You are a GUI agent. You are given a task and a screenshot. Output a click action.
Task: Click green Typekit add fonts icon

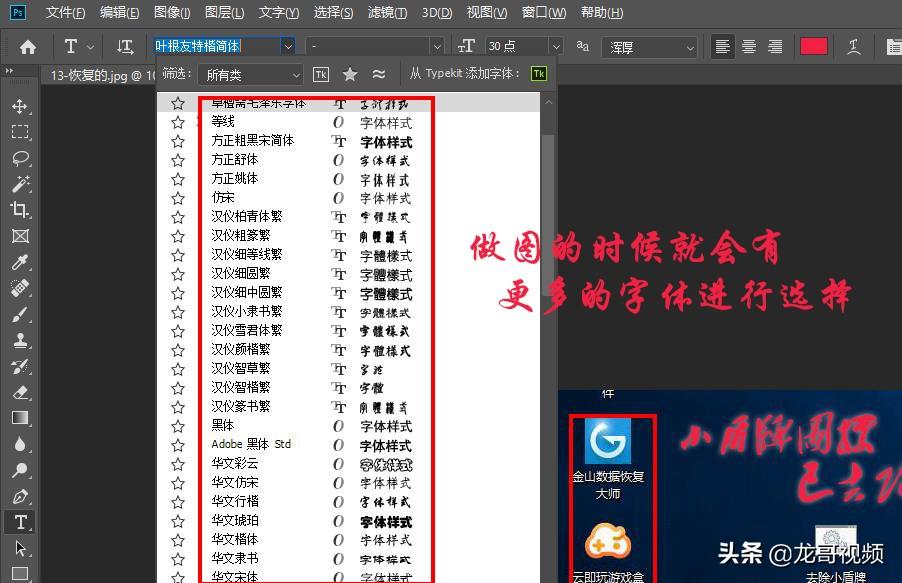coord(539,74)
